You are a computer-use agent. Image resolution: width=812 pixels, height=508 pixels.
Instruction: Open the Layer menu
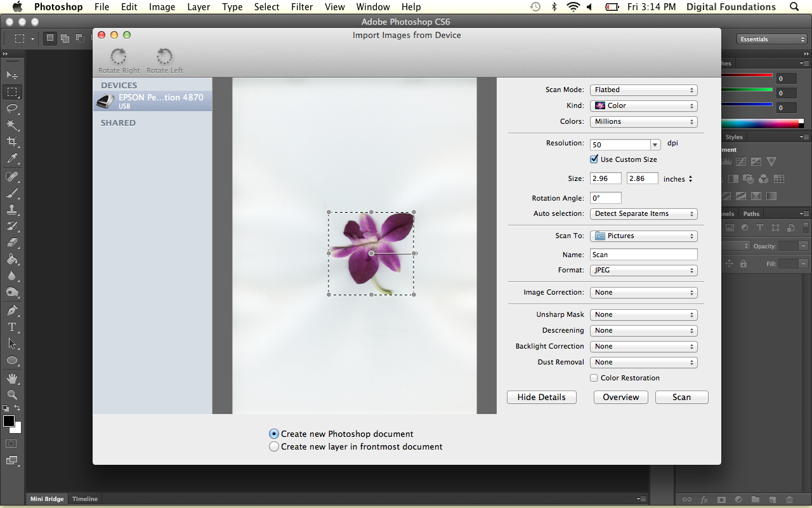199,7
